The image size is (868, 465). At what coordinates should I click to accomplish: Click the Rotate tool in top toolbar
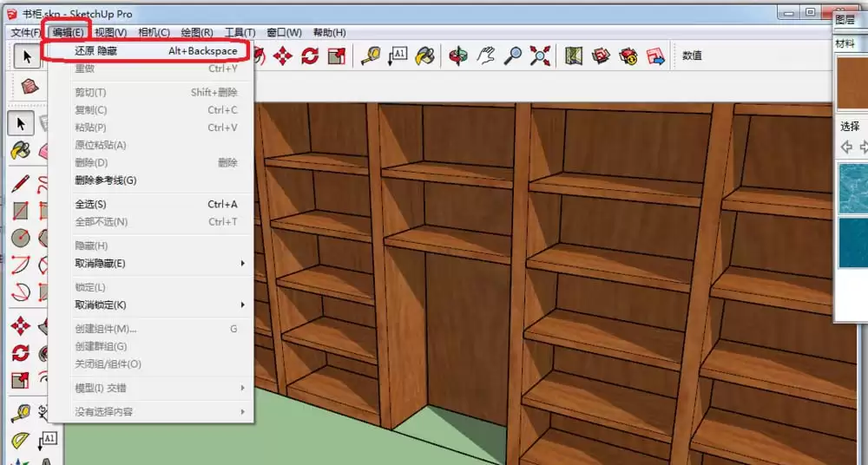click(310, 56)
